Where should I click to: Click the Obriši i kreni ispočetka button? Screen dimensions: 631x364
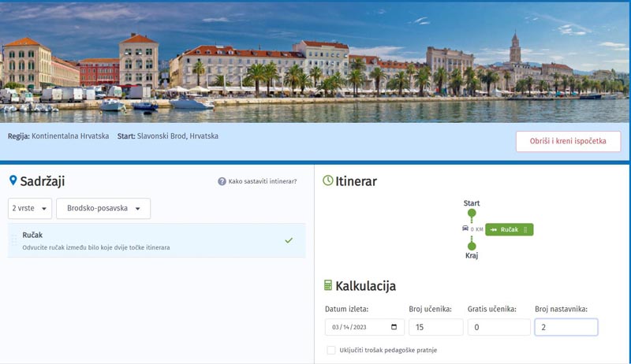click(568, 141)
